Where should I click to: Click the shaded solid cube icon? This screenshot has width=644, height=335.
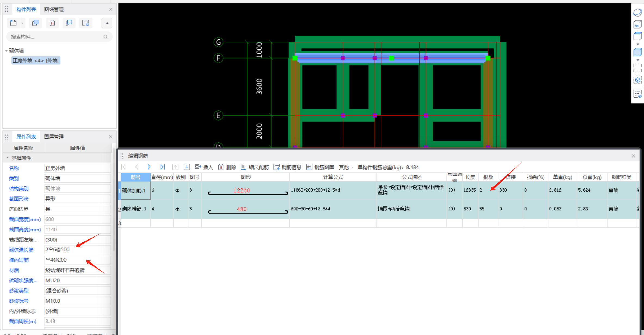pos(637,52)
